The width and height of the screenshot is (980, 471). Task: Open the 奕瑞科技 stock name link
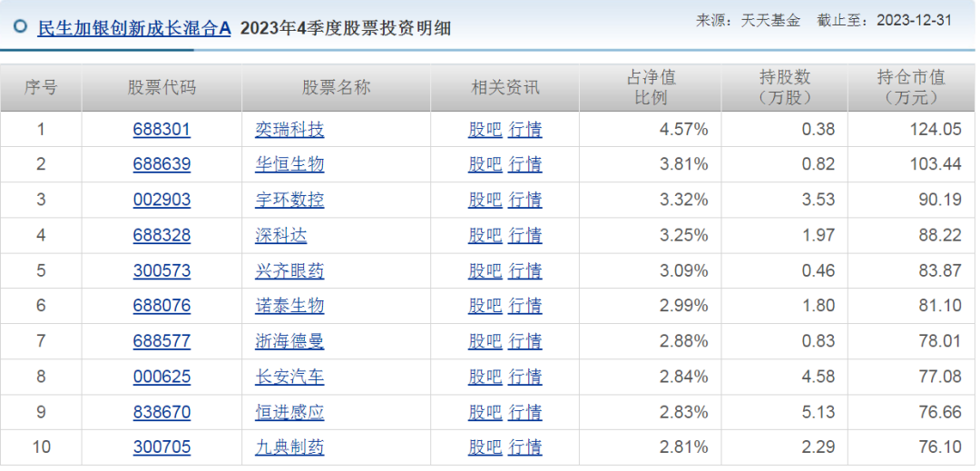pos(289,129)
